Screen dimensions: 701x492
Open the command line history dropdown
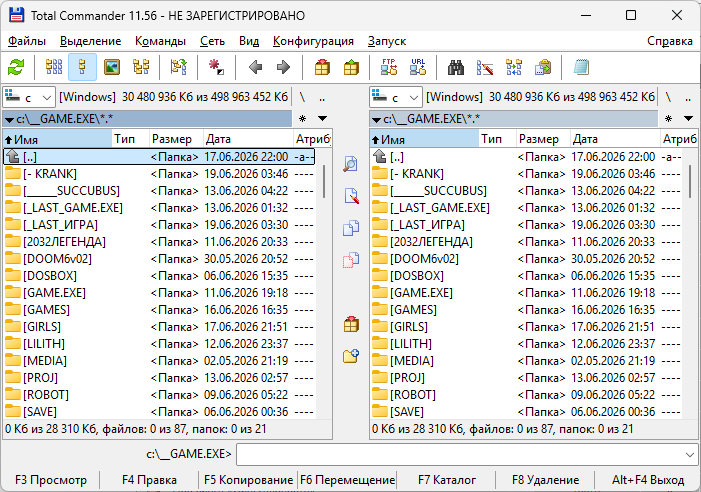click(x=689, y=455)
